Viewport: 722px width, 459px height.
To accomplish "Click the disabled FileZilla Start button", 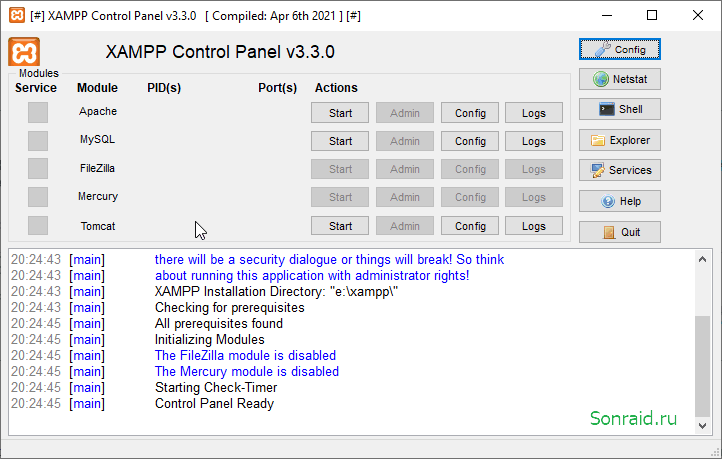I will pos(340,169).
